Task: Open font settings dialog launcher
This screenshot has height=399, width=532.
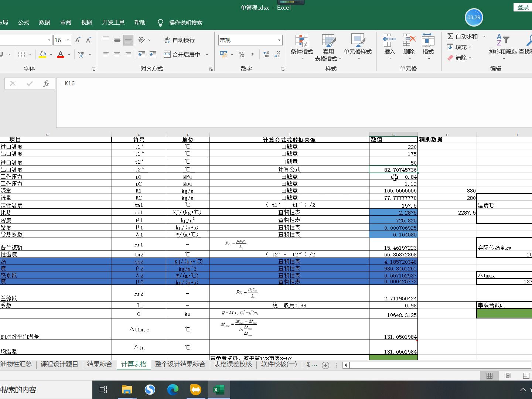Action: pos(93,69)
